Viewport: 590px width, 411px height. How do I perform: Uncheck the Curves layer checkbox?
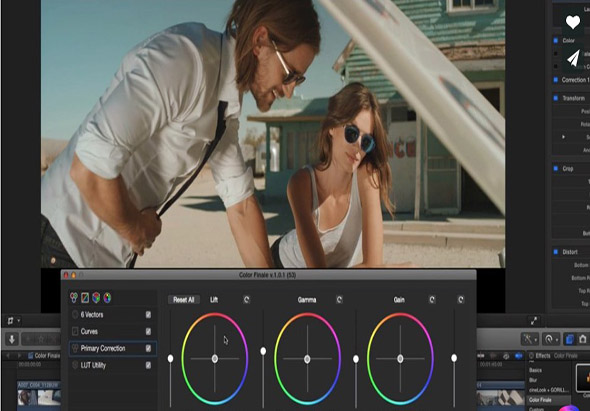point(148,331)
